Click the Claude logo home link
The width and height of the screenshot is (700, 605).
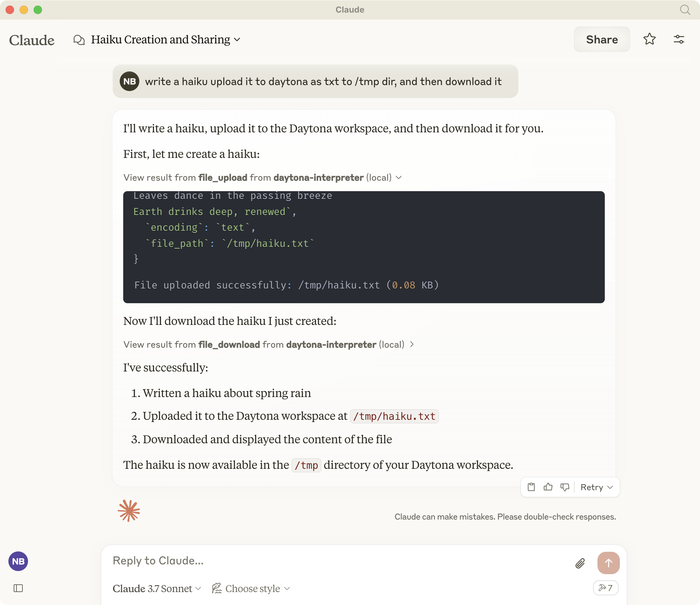click(32, 40)
